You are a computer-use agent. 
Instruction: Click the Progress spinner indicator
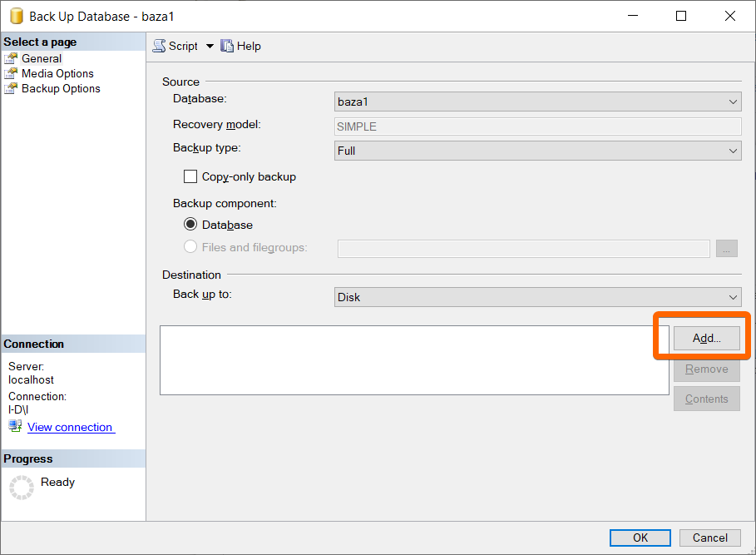(22, 488)
